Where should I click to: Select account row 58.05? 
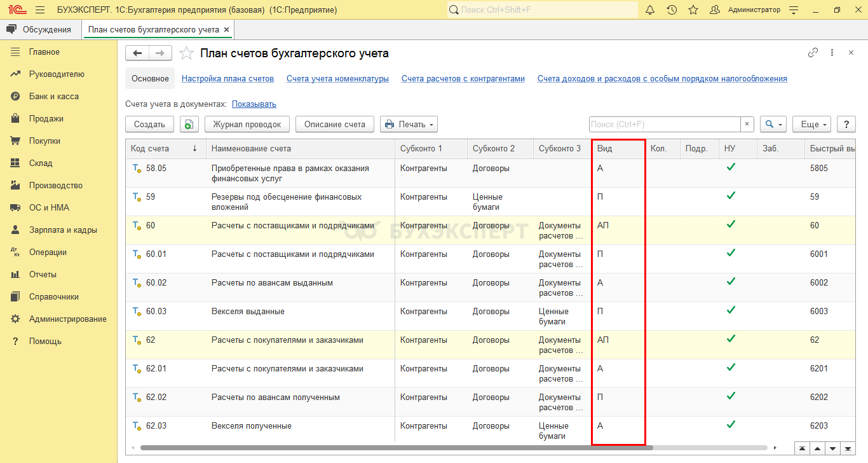pos(491,173)
